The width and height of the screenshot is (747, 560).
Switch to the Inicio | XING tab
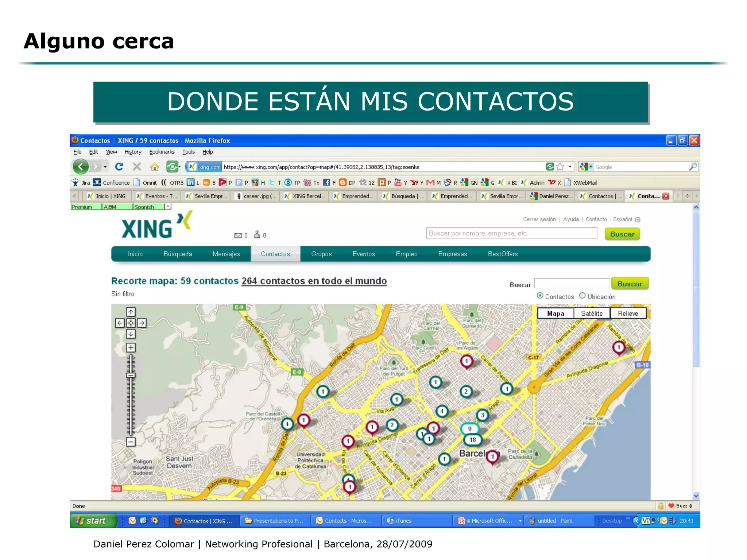107,196
